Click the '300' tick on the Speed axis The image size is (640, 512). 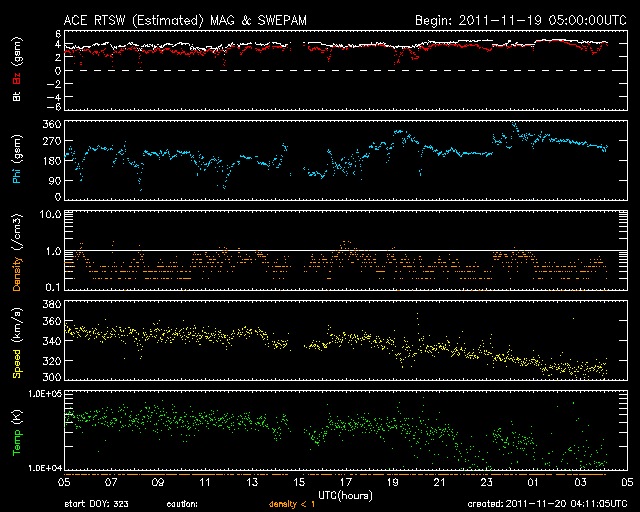point(52,377)
